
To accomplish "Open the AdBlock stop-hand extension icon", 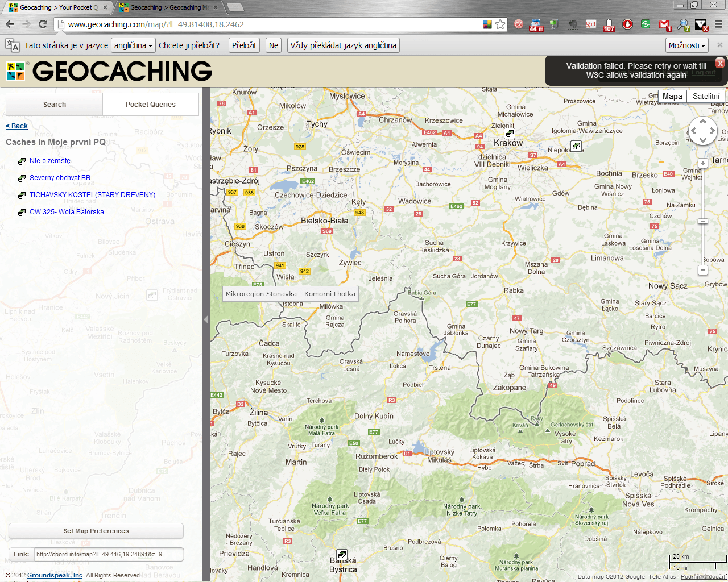I will 627,24.
